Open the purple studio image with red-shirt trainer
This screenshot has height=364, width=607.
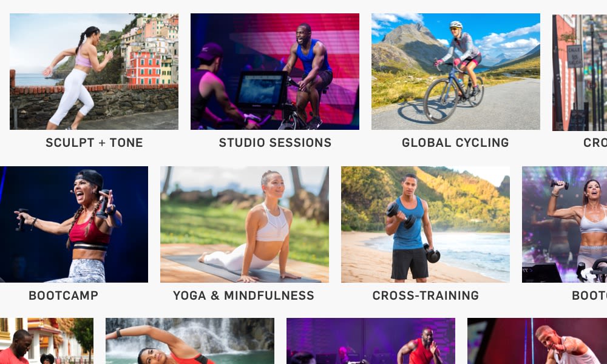(371, 341)
